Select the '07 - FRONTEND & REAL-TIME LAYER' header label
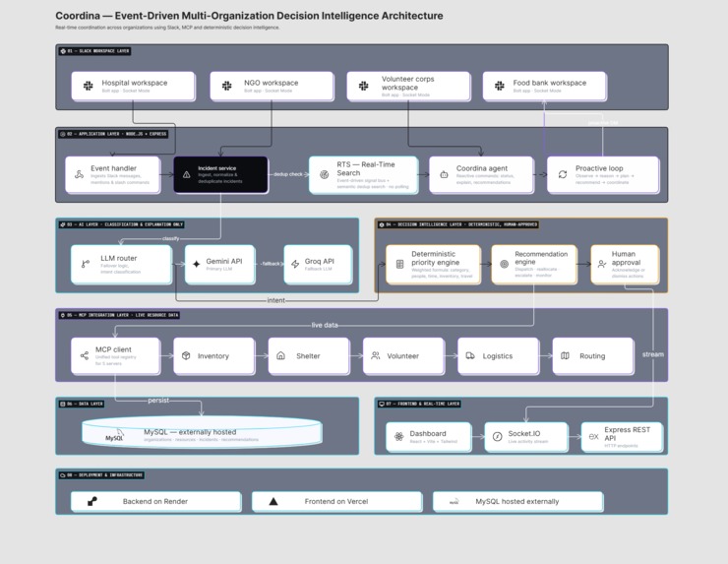The width and height of the screenshot is (728, 564). tap(419, 404)
